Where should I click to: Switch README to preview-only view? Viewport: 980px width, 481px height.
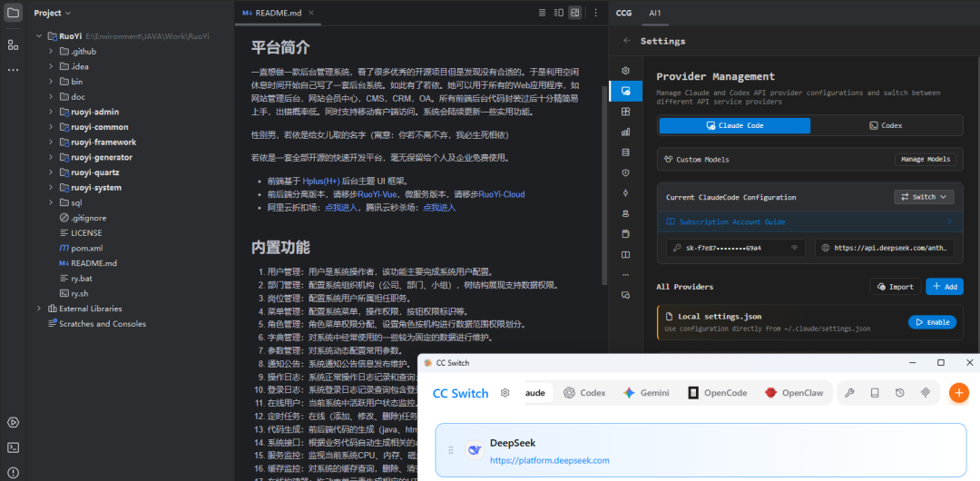click(x=574, y=13)
